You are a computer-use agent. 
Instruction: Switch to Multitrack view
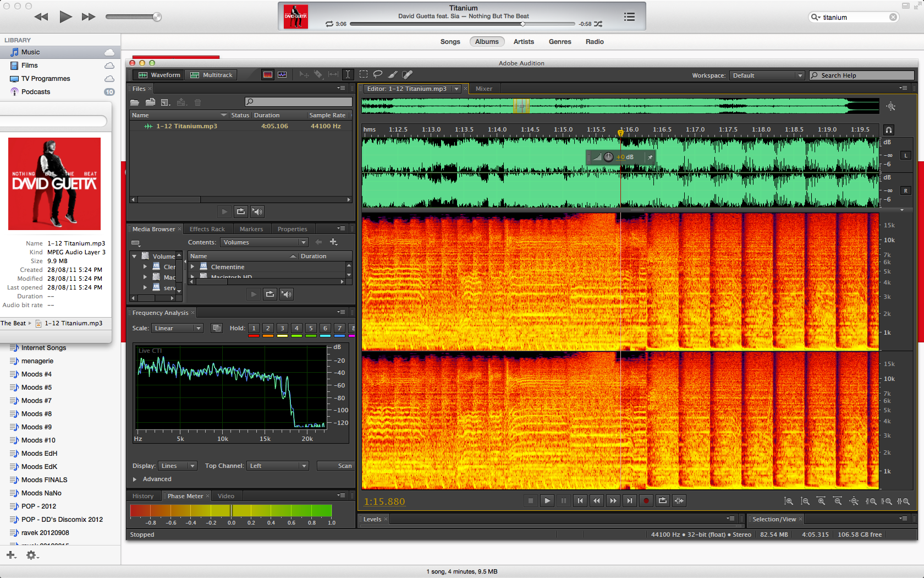[212, 75]
